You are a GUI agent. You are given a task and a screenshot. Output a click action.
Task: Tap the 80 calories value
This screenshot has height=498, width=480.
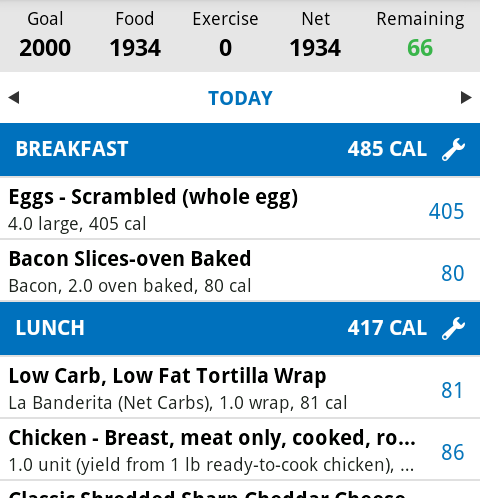pos(453,273)
